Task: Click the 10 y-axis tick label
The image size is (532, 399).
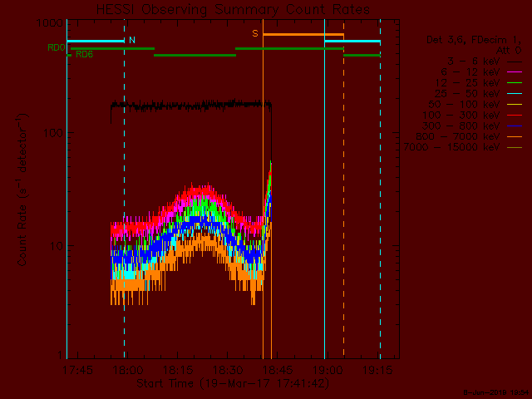Action: coord(57,246)
